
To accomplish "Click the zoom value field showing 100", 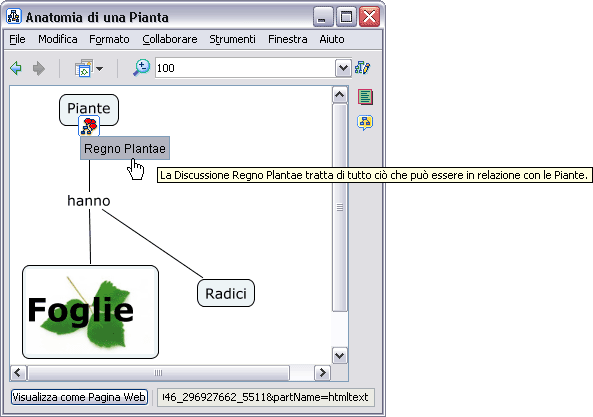I will [245, 68].
